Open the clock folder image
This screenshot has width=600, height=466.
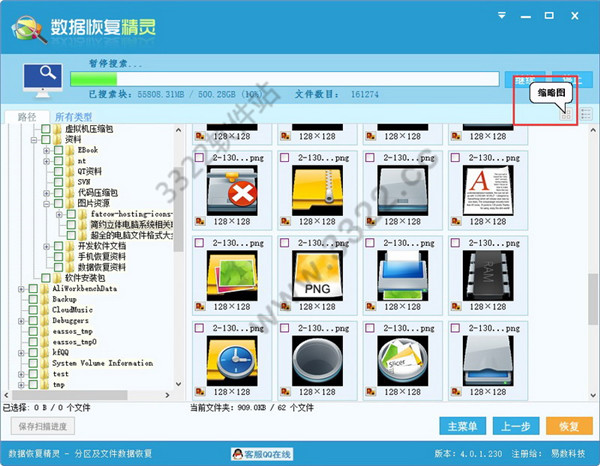232,361
